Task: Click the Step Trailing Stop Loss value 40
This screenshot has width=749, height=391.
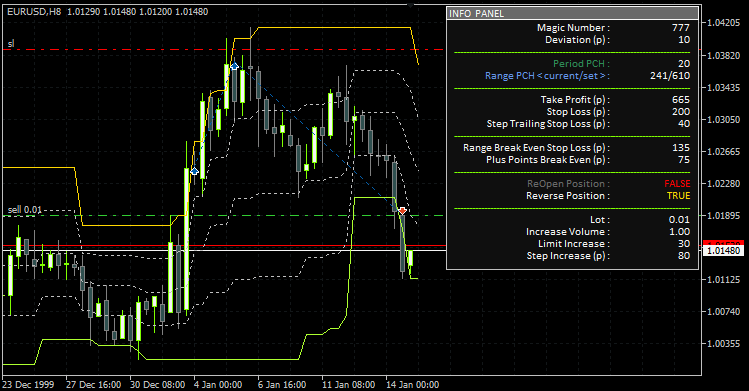Action: pyautogui.click(x=684, y=124)
